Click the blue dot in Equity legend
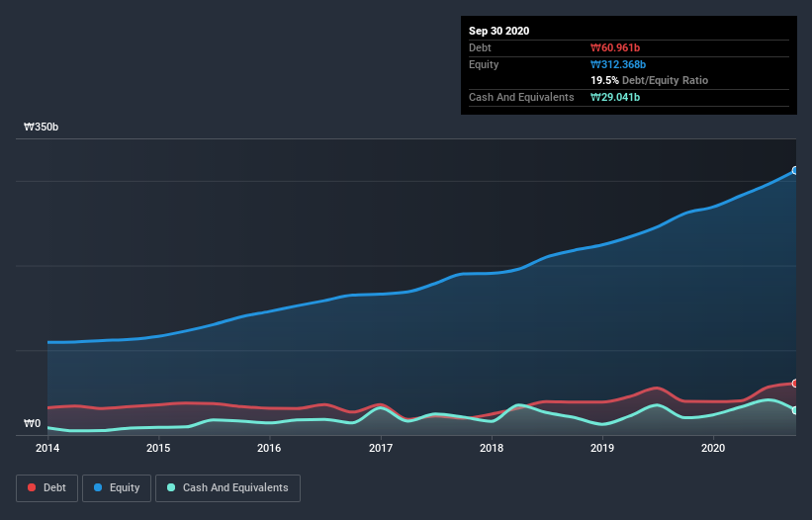 coord(100,487)
